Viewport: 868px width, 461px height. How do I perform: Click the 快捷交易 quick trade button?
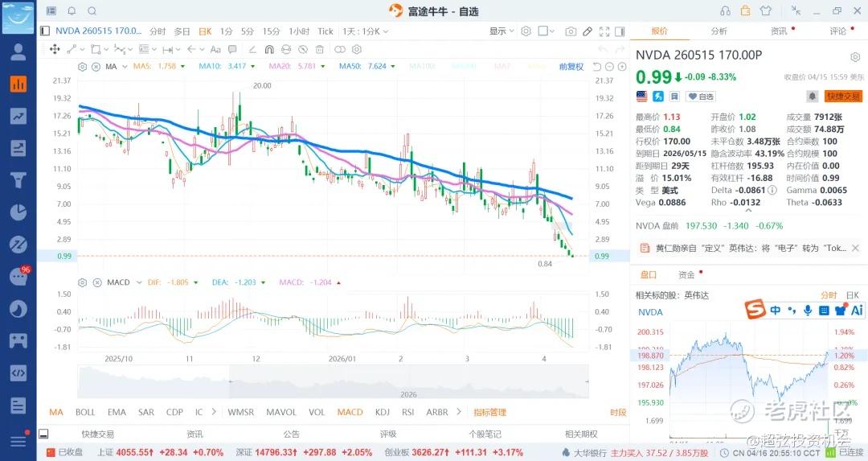click(843, 96)
